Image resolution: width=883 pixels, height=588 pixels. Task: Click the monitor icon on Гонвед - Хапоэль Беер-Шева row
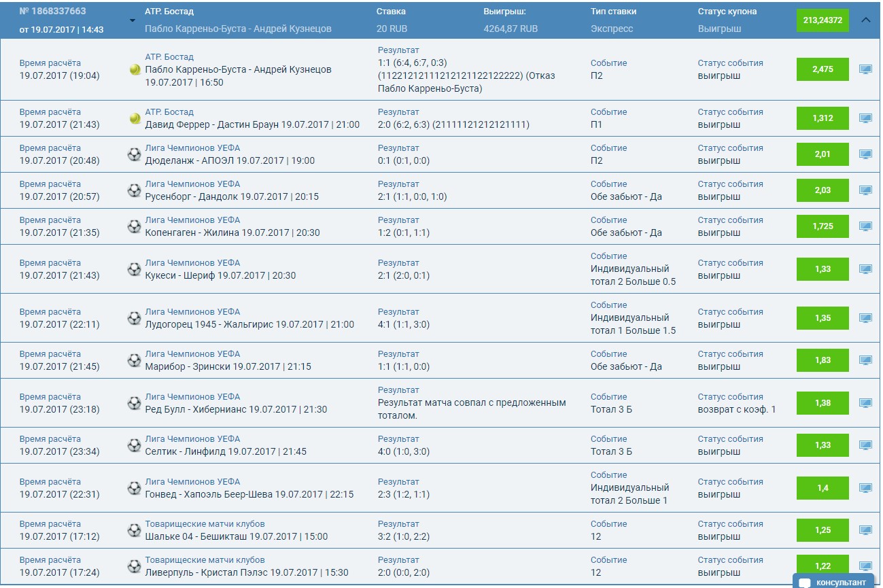coord(865,488)
